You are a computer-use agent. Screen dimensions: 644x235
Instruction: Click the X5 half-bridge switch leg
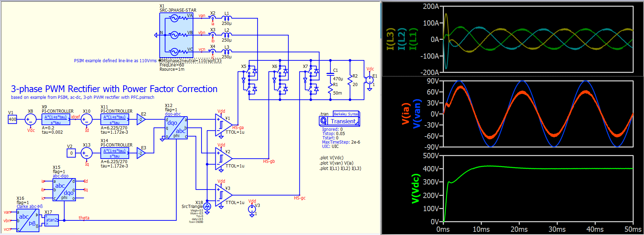249,80
